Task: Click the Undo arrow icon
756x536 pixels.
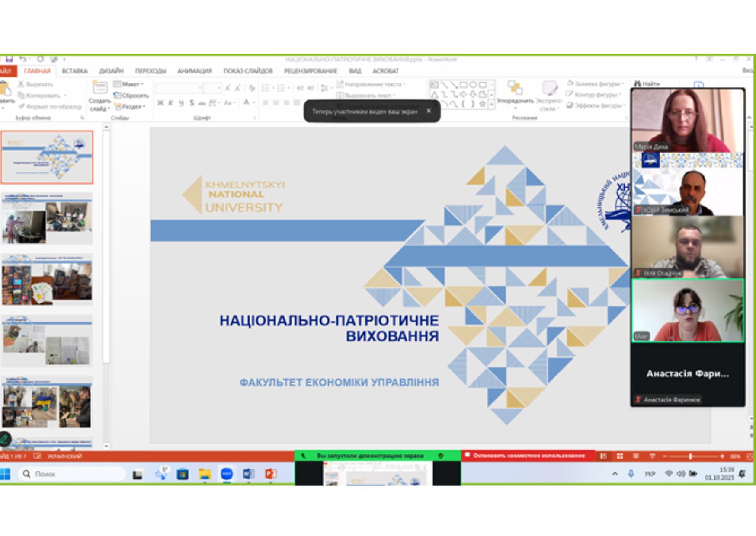Action: click(x=23, y=59)
